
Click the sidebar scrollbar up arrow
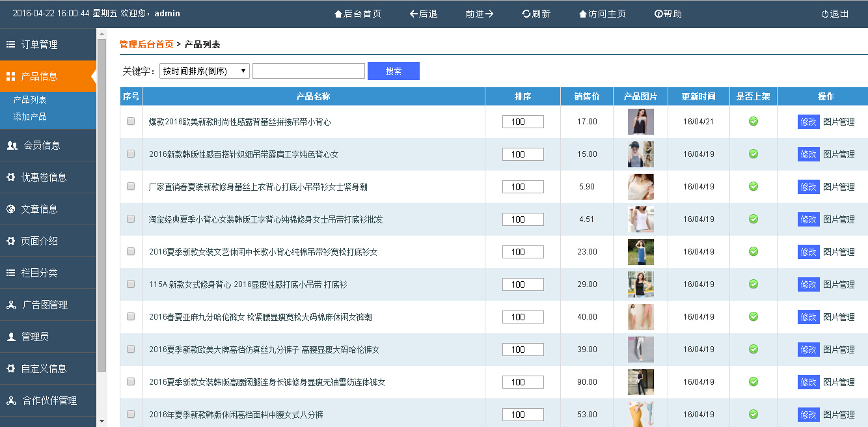point(102,33)
